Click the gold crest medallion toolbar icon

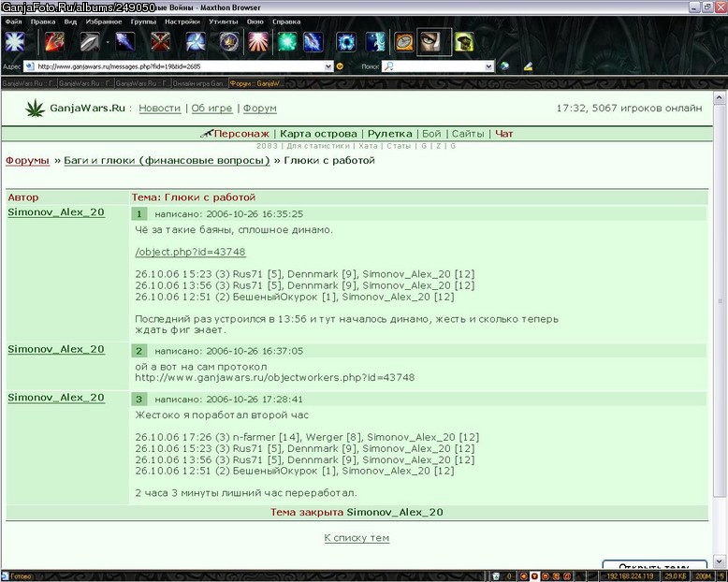click(x=229, y=42)
